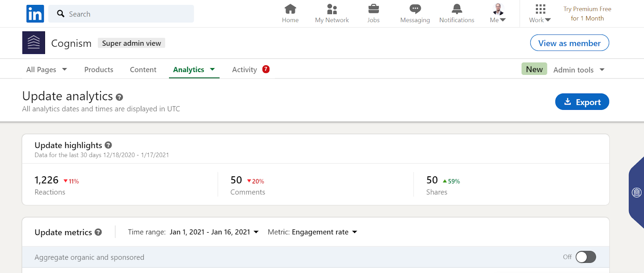The height and width of the screenshot is (273, 644).
Task: Open the Activity tab
Action: pos(244,70)
